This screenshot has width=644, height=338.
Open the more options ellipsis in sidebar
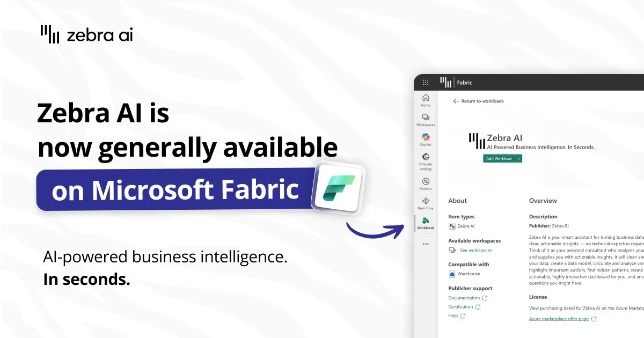(x=426, y=244)
